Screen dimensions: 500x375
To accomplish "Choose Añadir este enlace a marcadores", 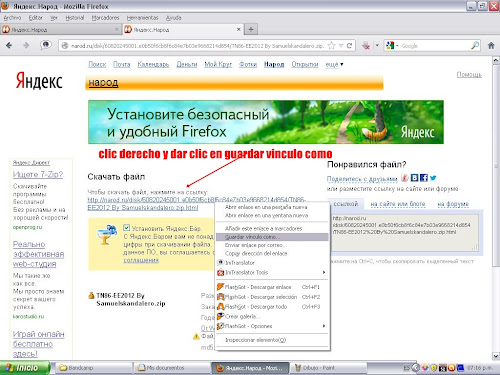I will pos(272,228).
